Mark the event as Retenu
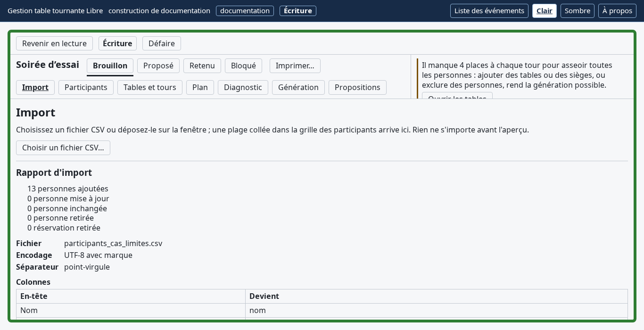This screenshot has width=644, height=330. [x=202, y=66]
